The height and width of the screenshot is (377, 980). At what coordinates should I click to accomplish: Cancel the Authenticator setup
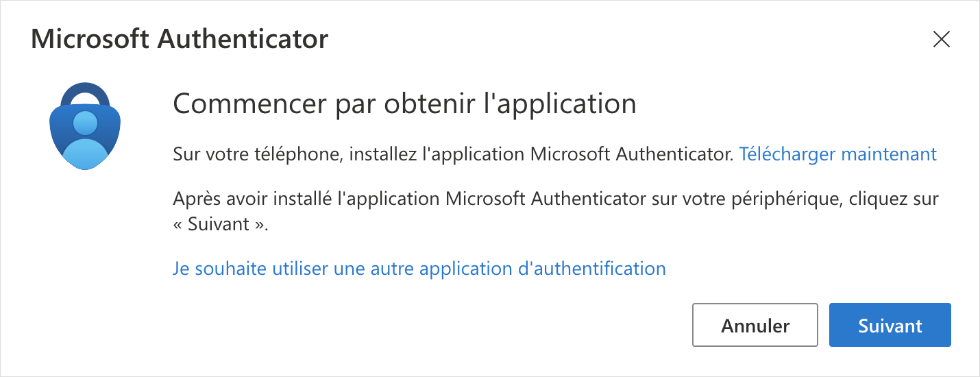click(x=755, y=325)
